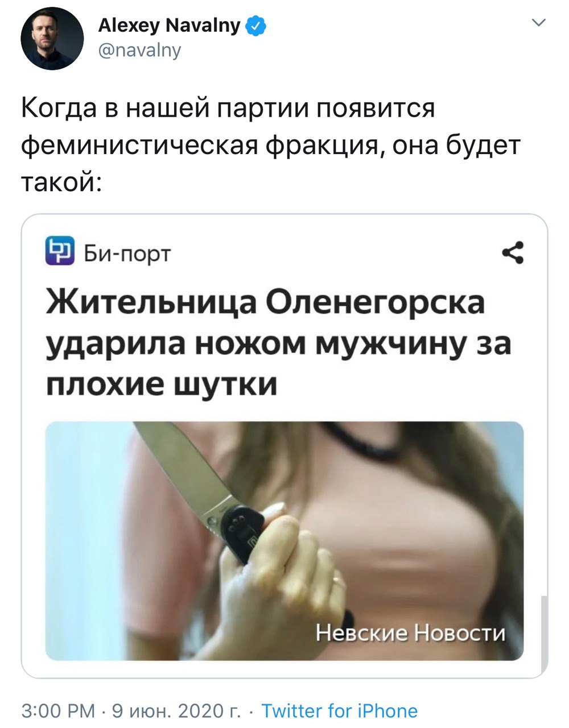Click the Невские Новости watermark
The height and width of the screenshot is (728, 569).
point(410,632)
